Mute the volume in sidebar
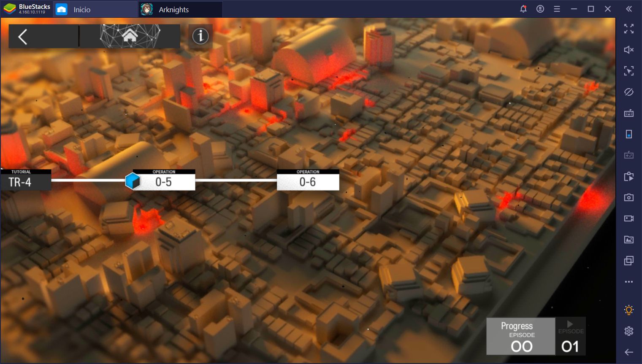Image resolution: width=642 pixels, height=364 pixels. (x=629, y=50)
